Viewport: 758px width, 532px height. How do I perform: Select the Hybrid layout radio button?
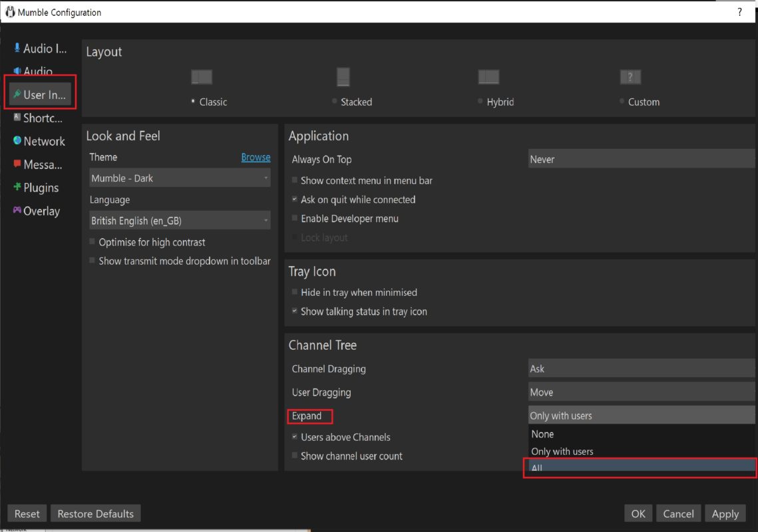[x=480, y=101]
